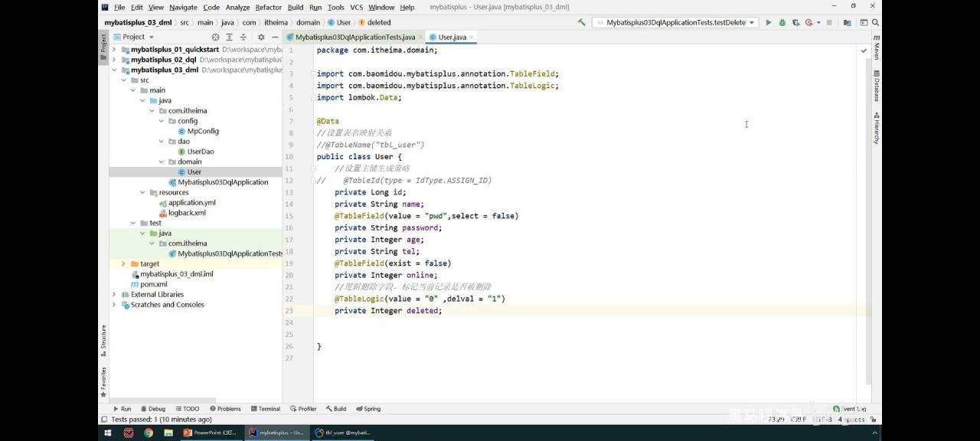This screenshot has width=980, height=441.
Task: Expand Scratches and Consoles node
Action: tap(114, 305)
